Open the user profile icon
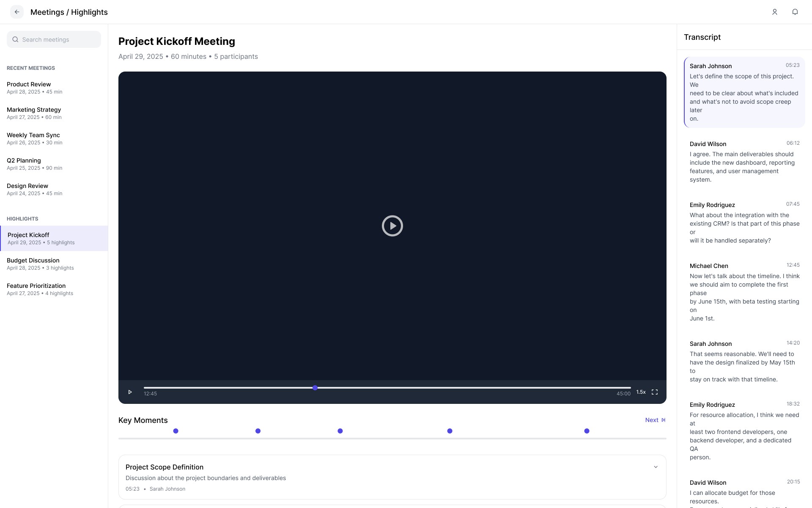 pyautogui.click(x=774, y=12)
